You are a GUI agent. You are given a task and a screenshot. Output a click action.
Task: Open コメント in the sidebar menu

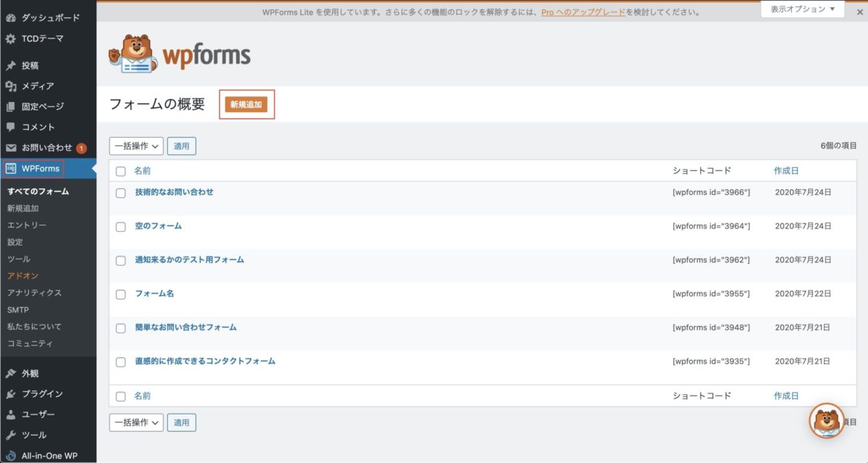[x=38, y=127]
